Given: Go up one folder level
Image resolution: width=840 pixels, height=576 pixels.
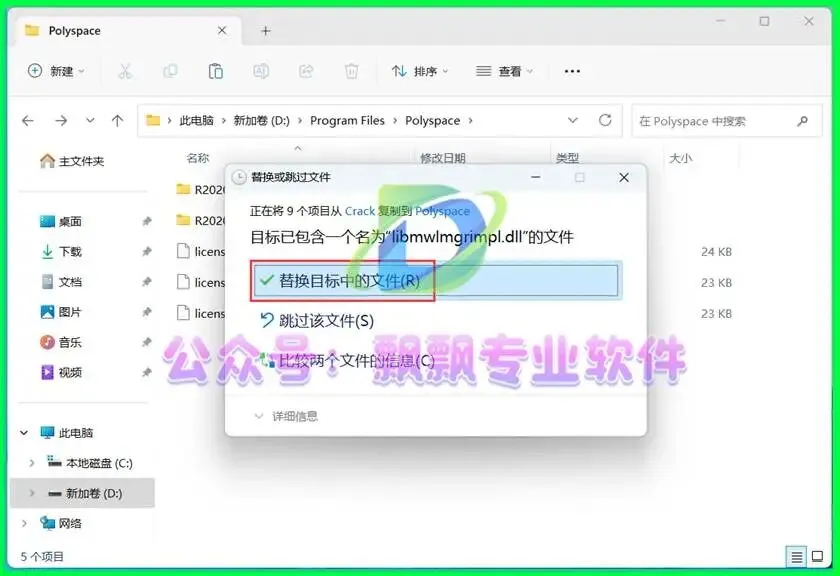Looking at the screenshot, I should click(x=117, y=121).
